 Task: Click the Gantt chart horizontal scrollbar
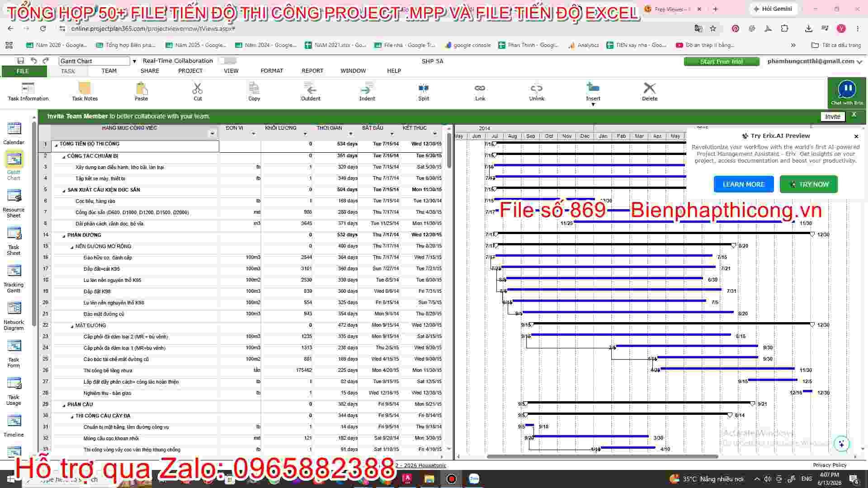point(603,456)
